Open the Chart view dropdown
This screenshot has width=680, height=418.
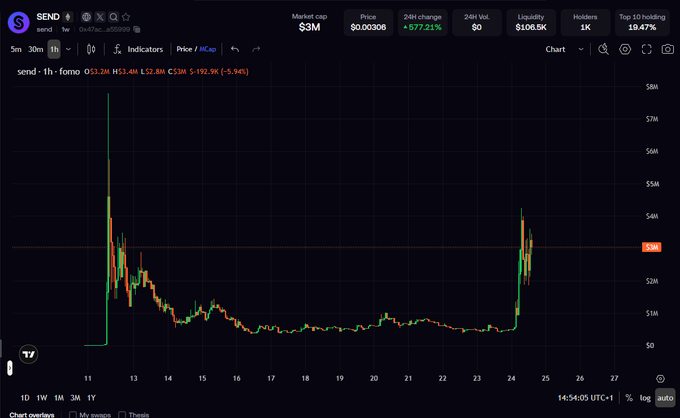pos(565,49)
